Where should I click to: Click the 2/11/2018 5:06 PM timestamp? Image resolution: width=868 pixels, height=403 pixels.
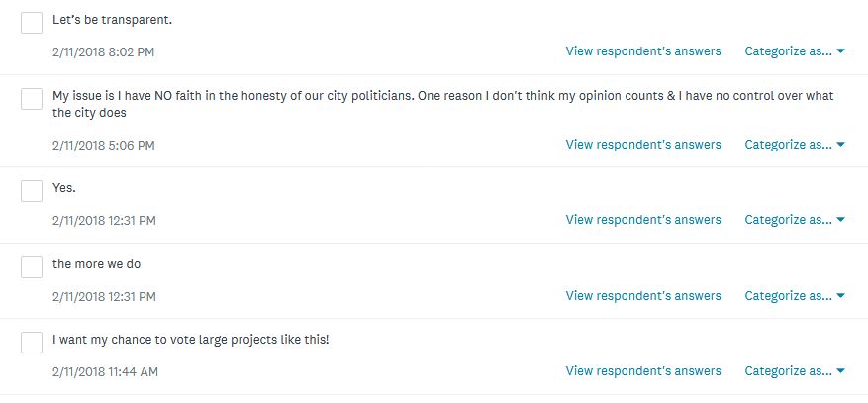point(103,146)
